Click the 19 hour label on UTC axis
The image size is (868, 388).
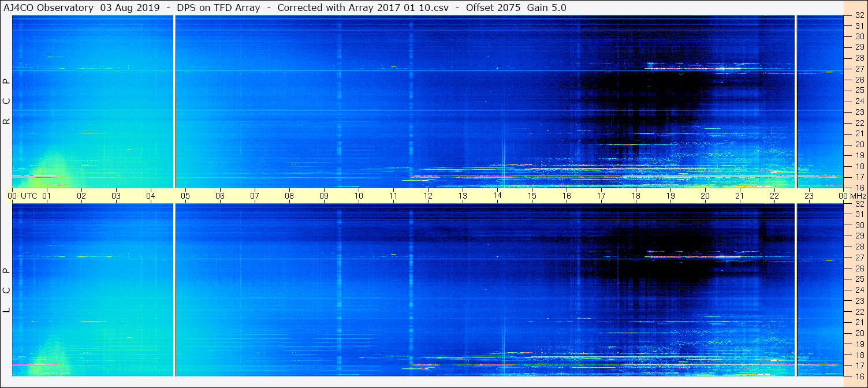pos(670,196)
